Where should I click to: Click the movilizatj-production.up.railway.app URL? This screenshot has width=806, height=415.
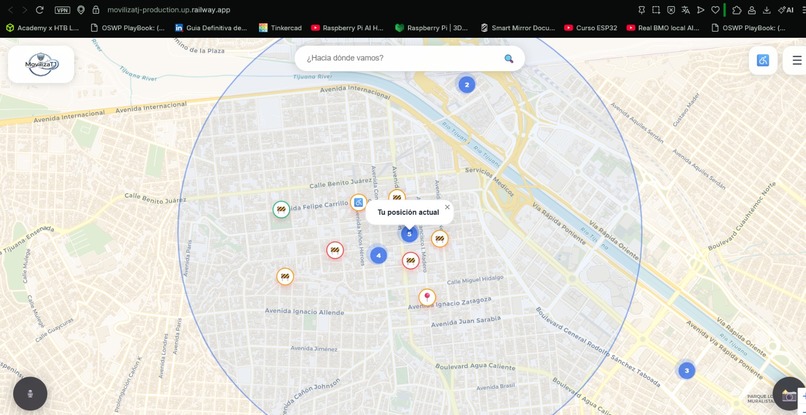(x=169, y=10)
